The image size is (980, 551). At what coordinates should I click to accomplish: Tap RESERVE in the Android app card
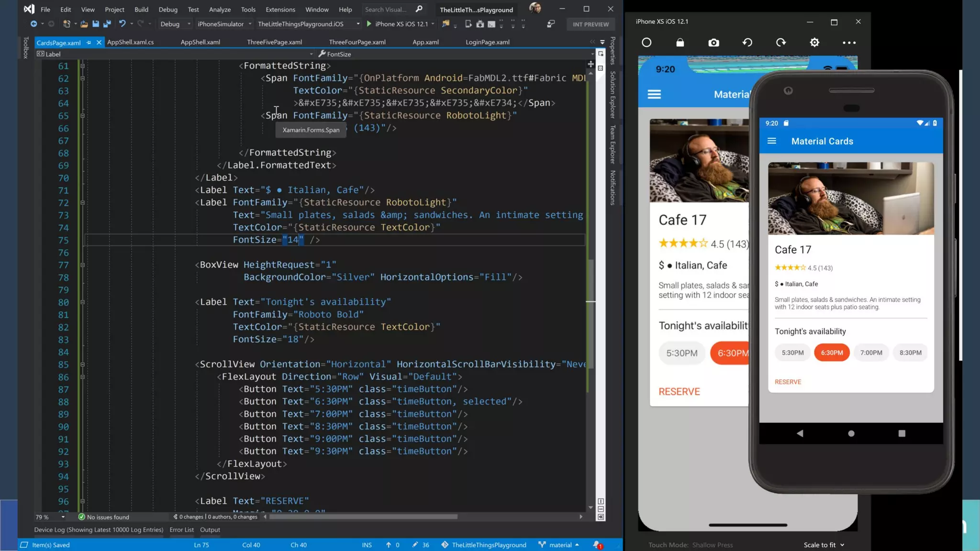pos(788,382)
